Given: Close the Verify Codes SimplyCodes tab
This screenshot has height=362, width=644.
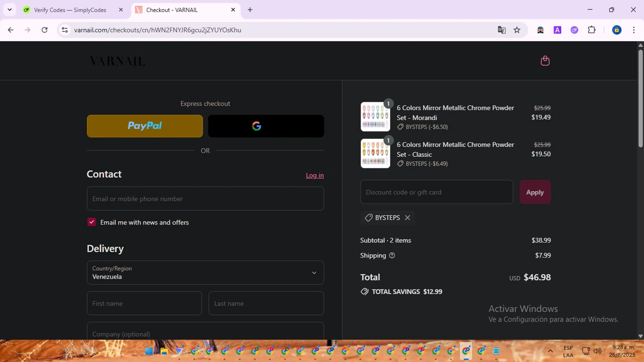Looking at the screenshot, I should 121,9.
